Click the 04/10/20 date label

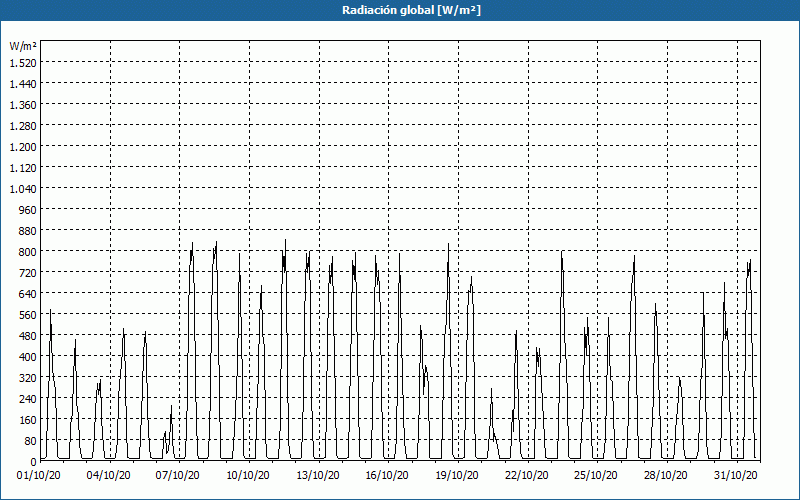[108, 476]
